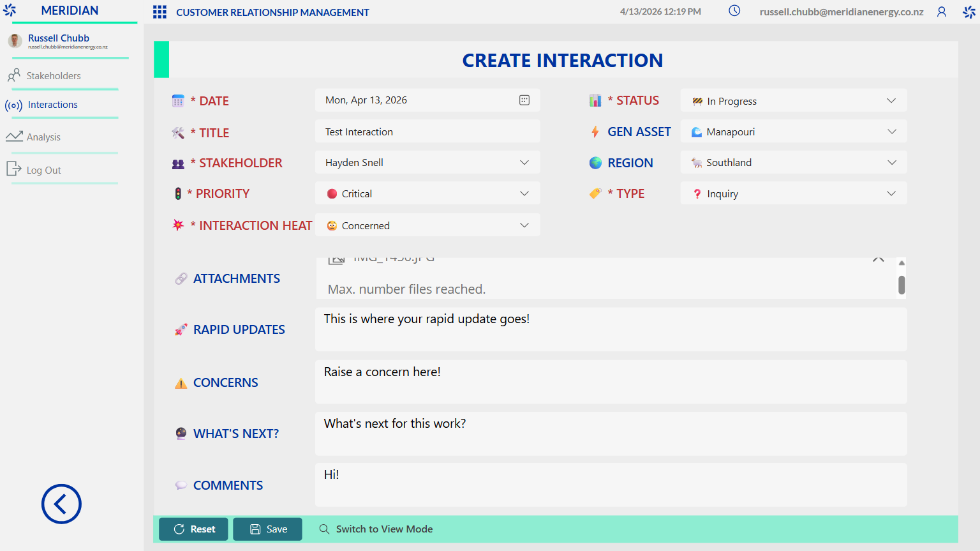This screenshot has height=551, width=980.
Task: Remove the attached IMG file with the X
Action: [x=879, y=259]
